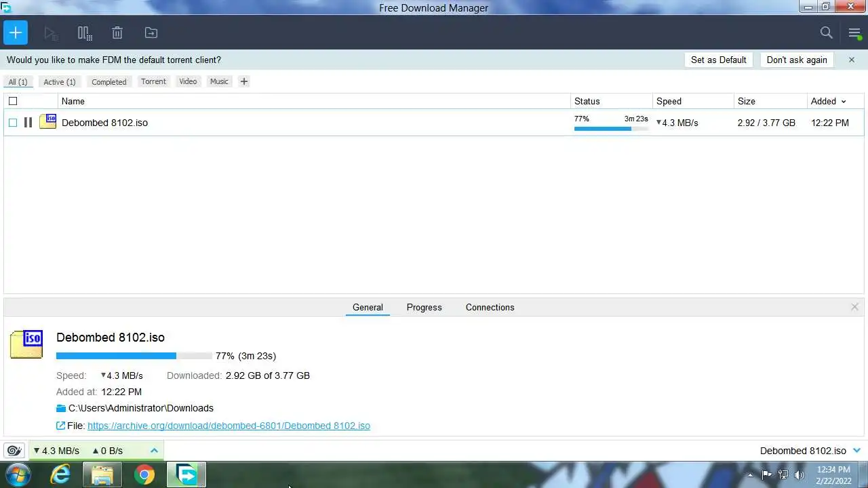Open the archive.org download link

pos(229,426)
